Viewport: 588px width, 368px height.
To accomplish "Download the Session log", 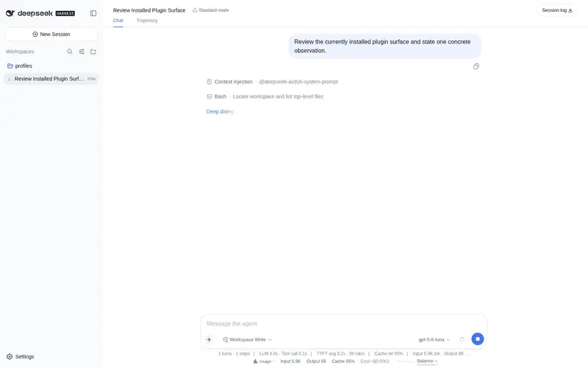I will point(557,10).
